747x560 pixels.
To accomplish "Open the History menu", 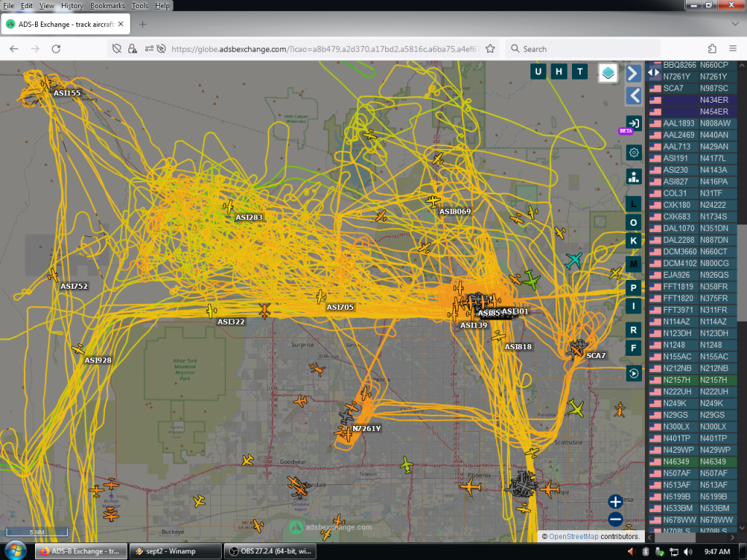I will 72,6.
